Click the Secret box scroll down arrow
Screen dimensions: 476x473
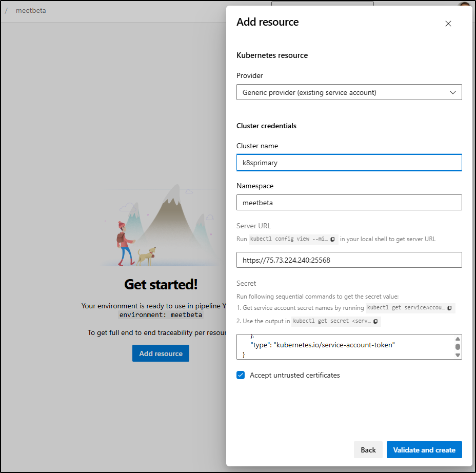[458, 355]
